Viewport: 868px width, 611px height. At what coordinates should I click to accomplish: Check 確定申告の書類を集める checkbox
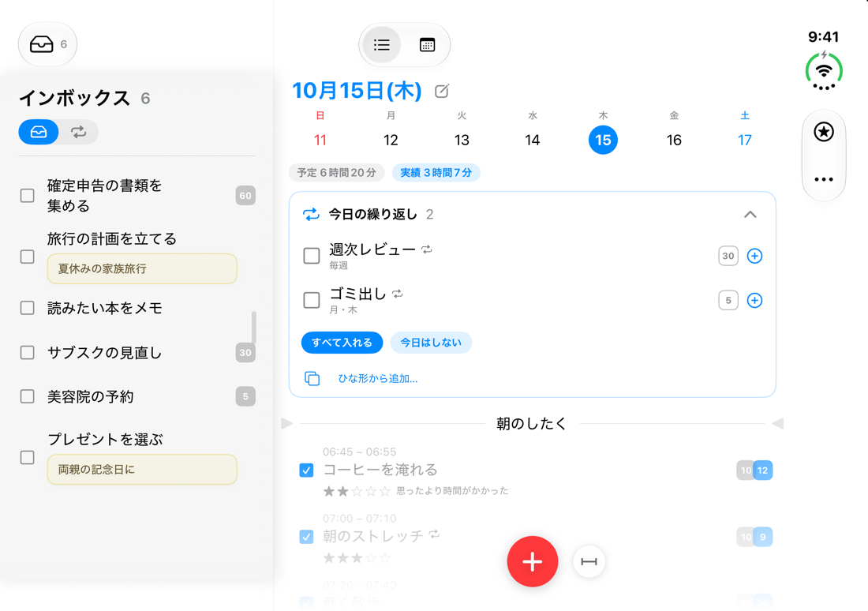point(27,196)
